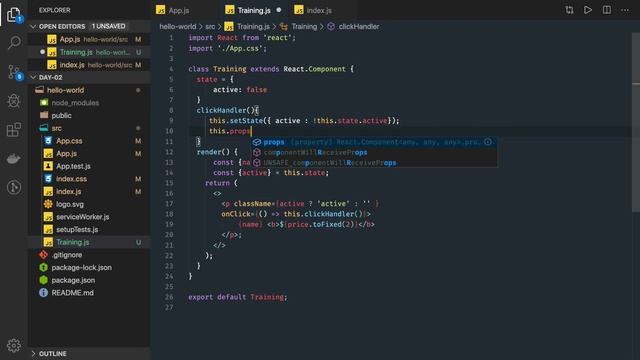Click the Open Changes compare icon
This screenshot has height=360, width=640.
(x=569, y=10)
